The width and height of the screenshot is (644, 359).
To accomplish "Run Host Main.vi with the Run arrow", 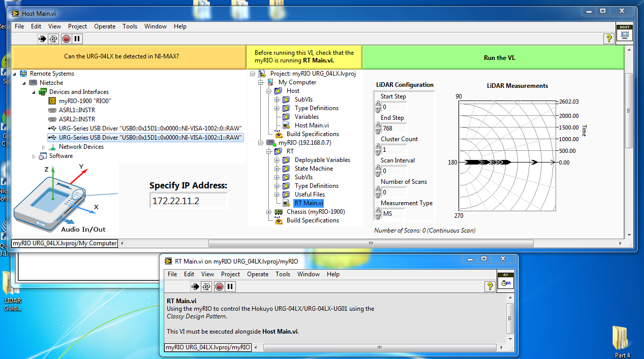I will pyautogui.click(x=43, y=39).
